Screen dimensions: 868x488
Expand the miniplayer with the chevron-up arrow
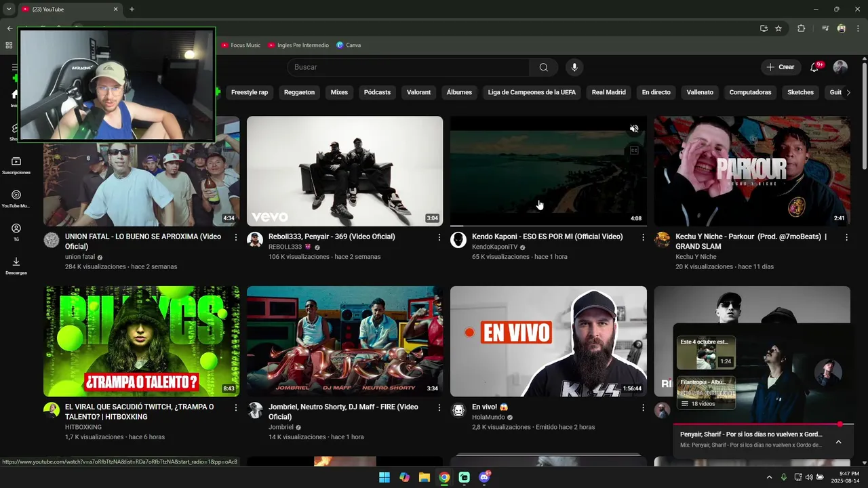(x=838, y=442)
